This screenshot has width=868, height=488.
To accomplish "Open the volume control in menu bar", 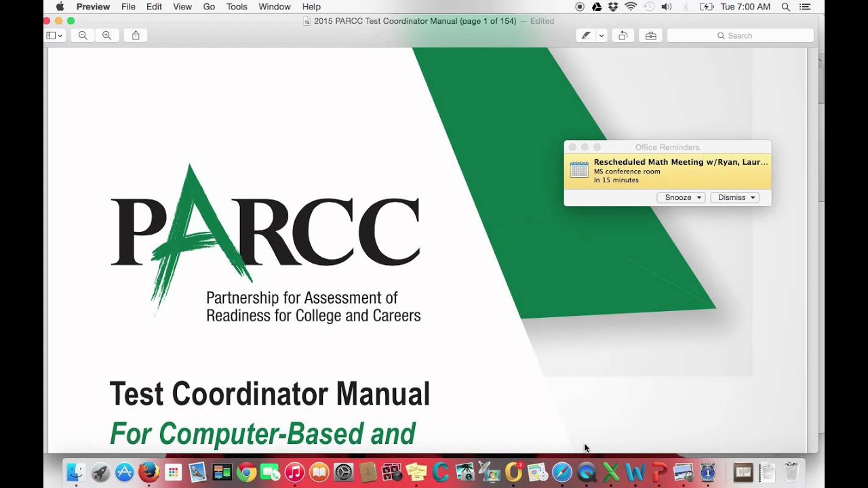I will [667, 7].
